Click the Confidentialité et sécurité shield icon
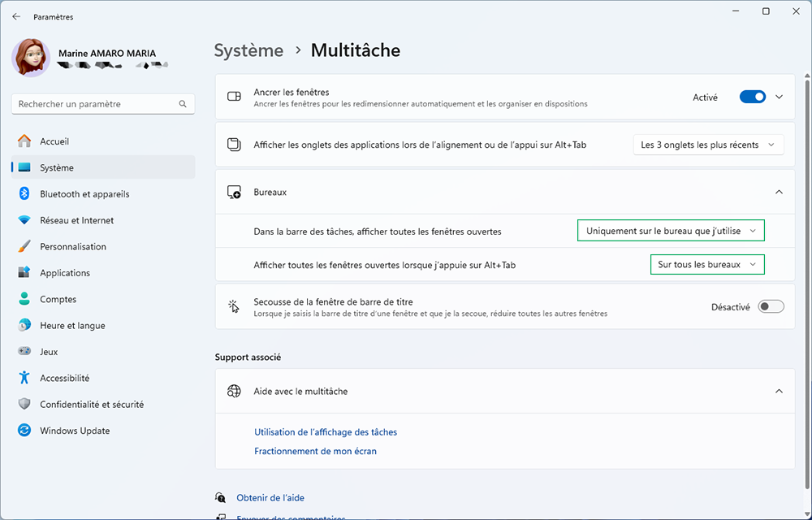812x520 pixels. pyautogui.click(x=24, y=404)
